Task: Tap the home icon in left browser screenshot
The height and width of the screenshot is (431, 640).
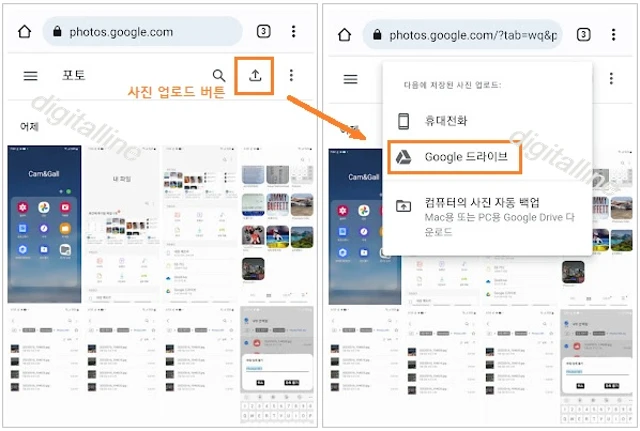Action: 25,31
